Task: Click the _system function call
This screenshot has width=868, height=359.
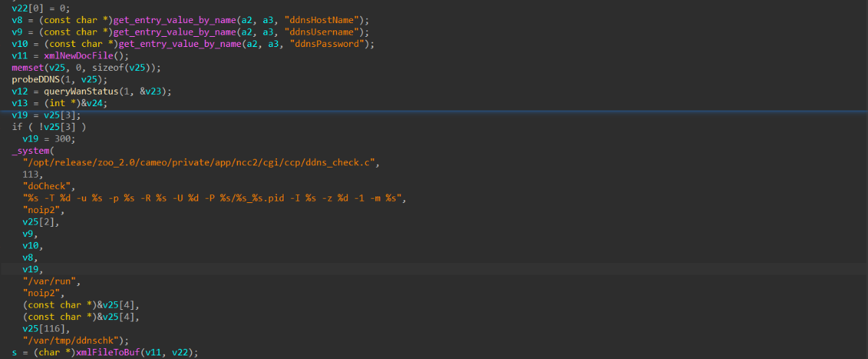Action: click(x=31, y=150)
